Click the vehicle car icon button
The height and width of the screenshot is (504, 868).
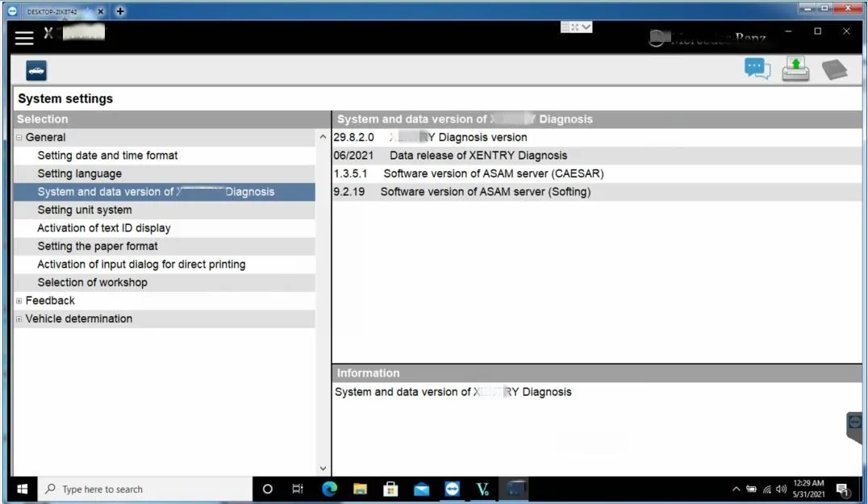(36, 71)
